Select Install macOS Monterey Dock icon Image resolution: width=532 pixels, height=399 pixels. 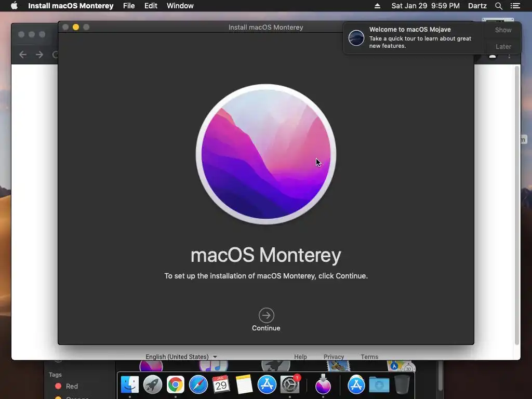tap(323, 384)
